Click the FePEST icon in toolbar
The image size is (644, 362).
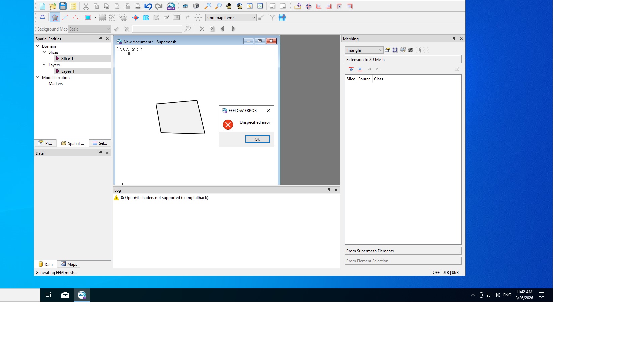pyautogui.click(x=171, y=6)
